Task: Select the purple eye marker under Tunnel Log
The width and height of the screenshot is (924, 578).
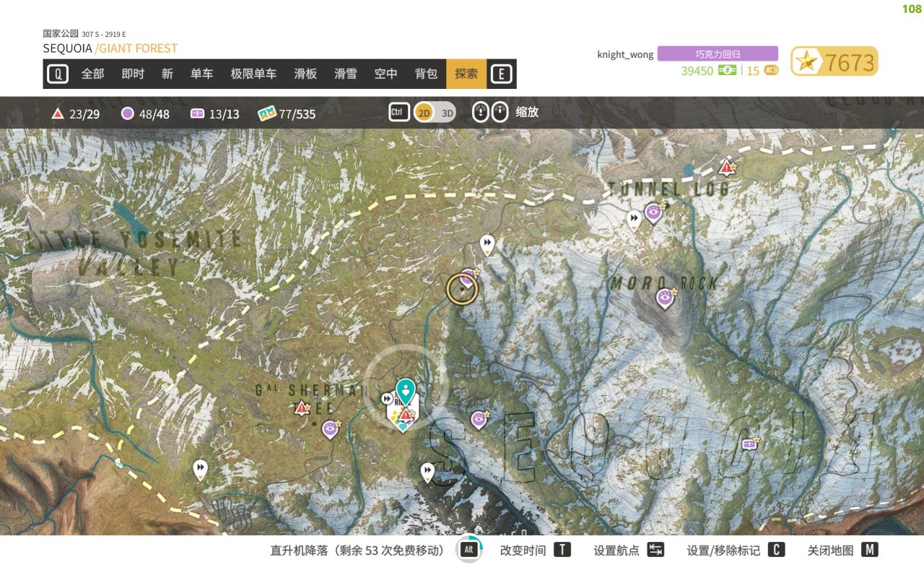Action: pos(654,212)
